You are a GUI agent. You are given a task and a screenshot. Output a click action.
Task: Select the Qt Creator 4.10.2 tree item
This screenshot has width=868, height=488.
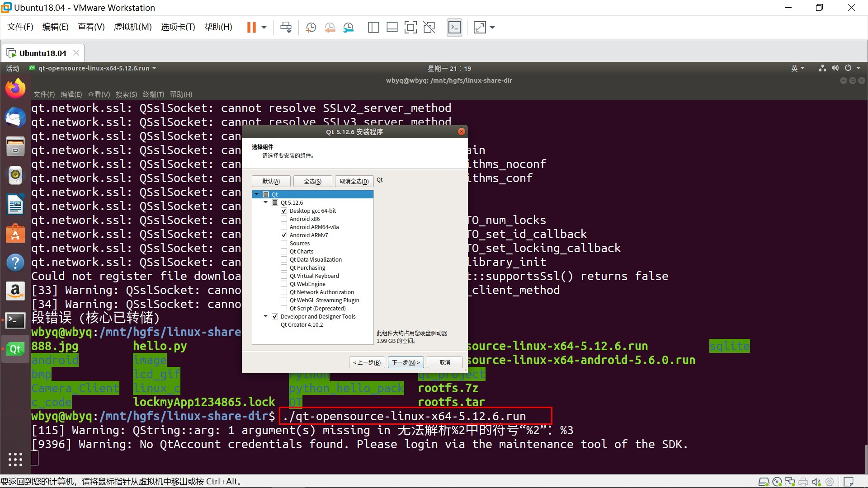coord(302,325)
